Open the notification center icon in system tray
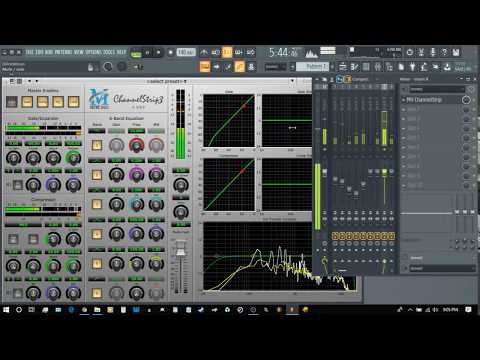This screenshot has width=480, height=360. 468,310
